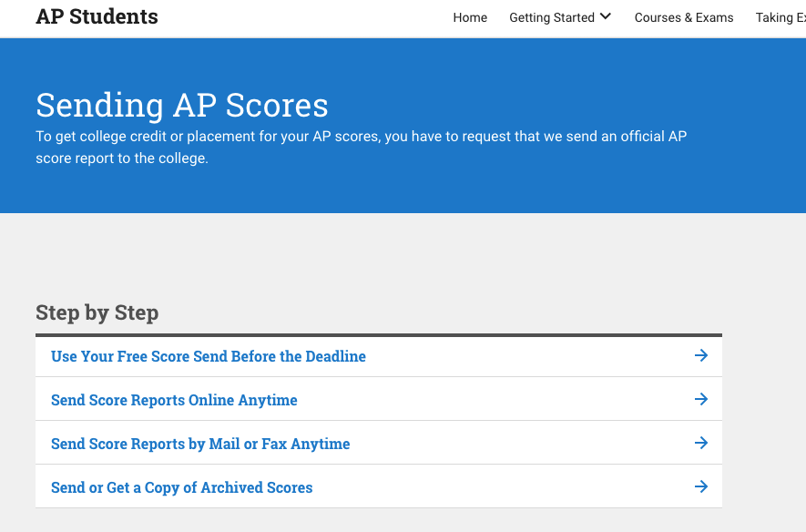The width and height of the screenshot is (806, 532).
Task: Click the AP Students site logo
Action: 97,16
